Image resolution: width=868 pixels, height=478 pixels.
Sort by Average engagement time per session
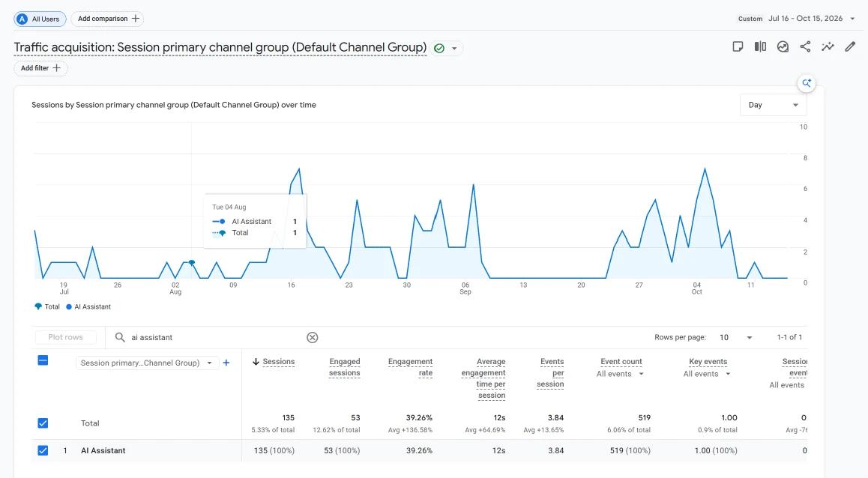tap(483, 378)
